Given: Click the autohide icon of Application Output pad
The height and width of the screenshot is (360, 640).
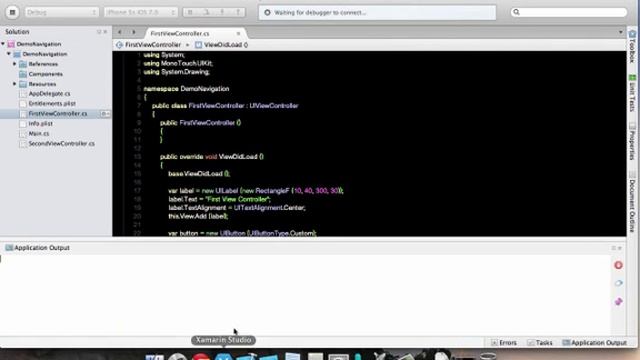Looking at the screenshot, I should (613, 248).
